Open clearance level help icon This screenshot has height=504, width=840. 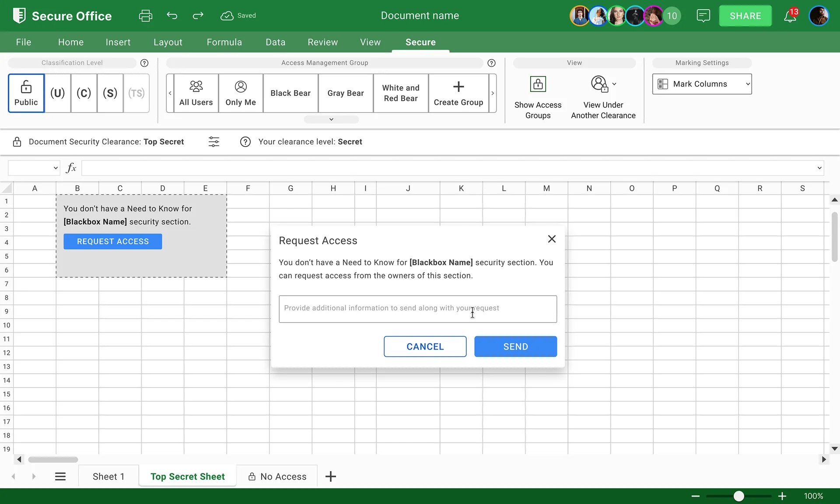tap(245, 142)
